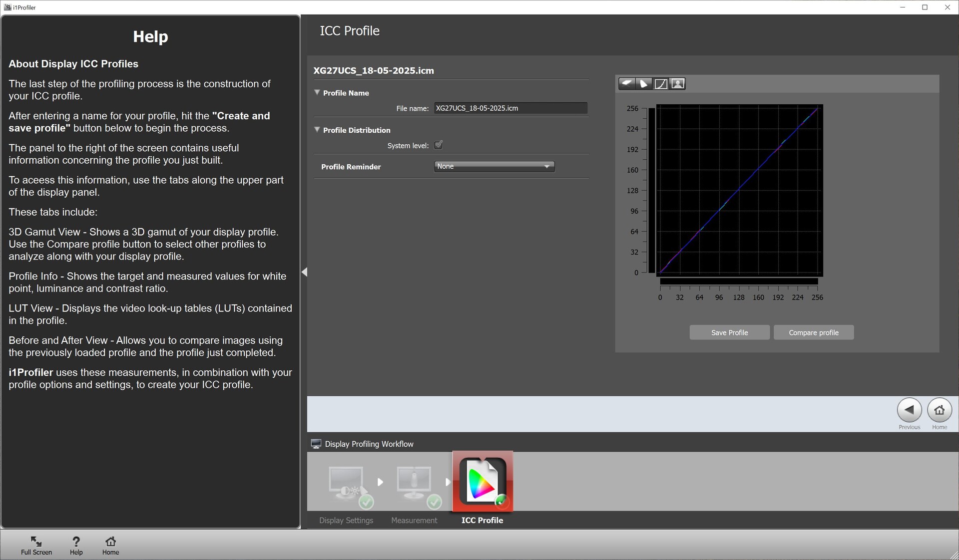The width and height of the screenshot is (959, 560).
Task: Collapse the Help panel with the arrow
Action: (x=304, y=272)
